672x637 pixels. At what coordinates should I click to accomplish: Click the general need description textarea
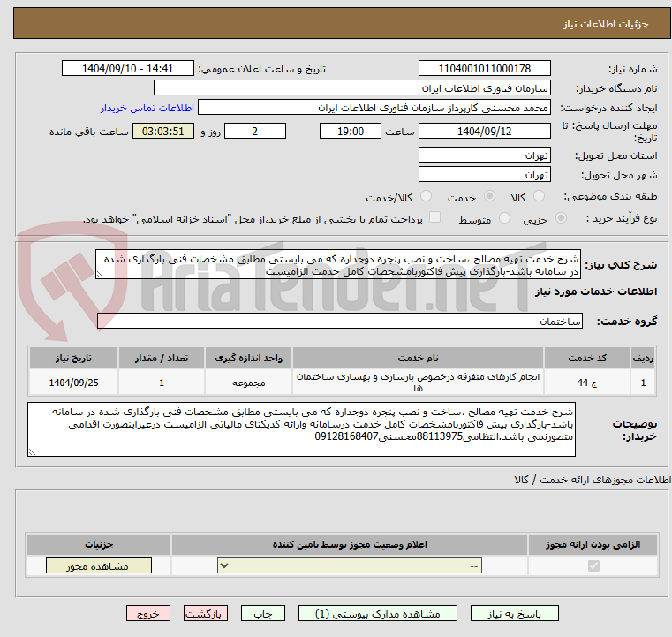337,265
